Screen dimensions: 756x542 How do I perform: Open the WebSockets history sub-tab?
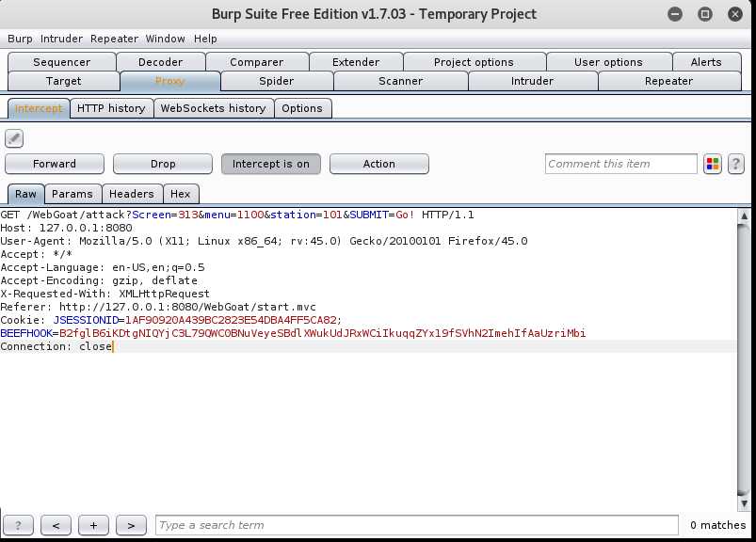pos(214,108)
